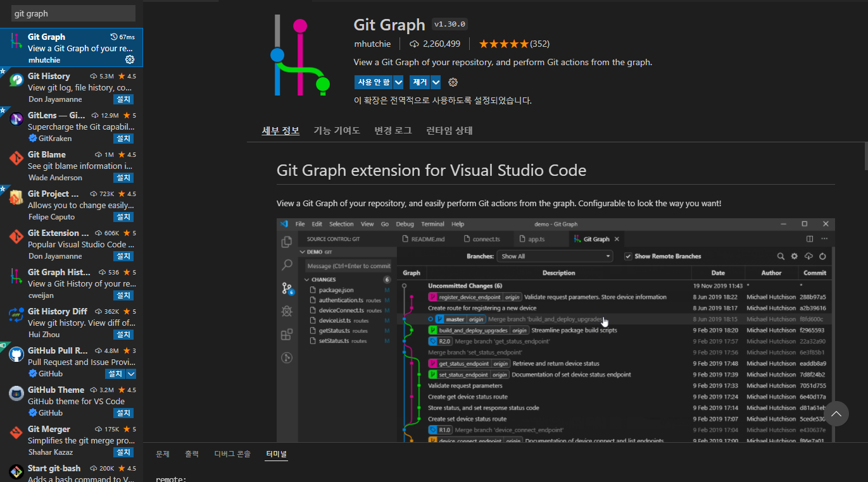Click the Git Graph History extension icon
868x482 pixels.
click(16, 277)
